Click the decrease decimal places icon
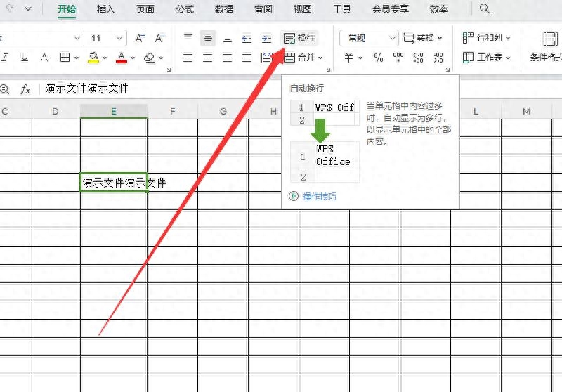 (438, 58)
